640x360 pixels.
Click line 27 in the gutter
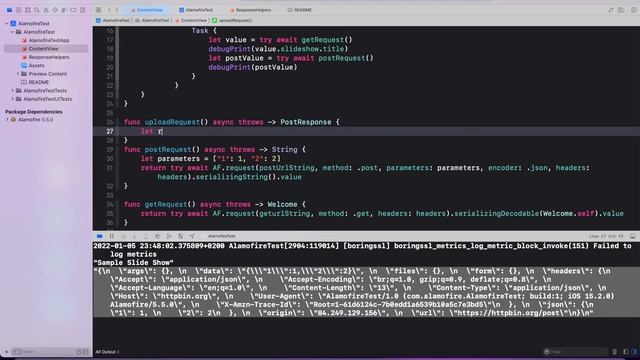pos(109,131)
